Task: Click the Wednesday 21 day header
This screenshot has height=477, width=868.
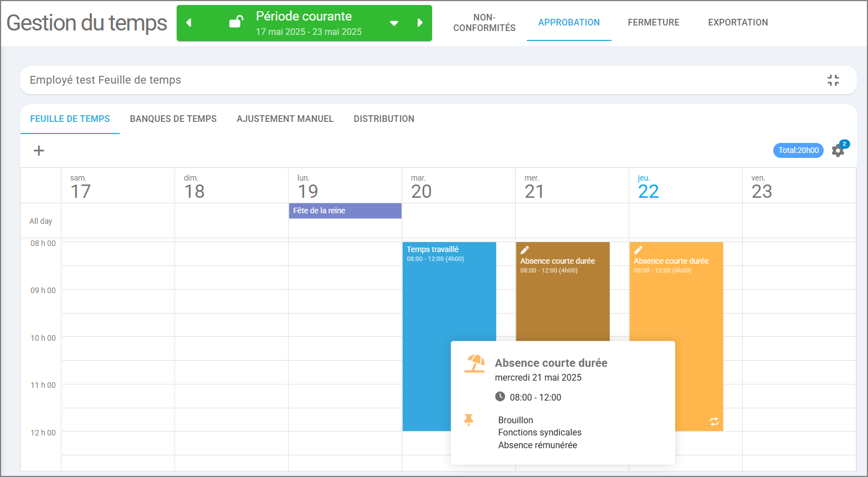Action: tap(572, 186)
